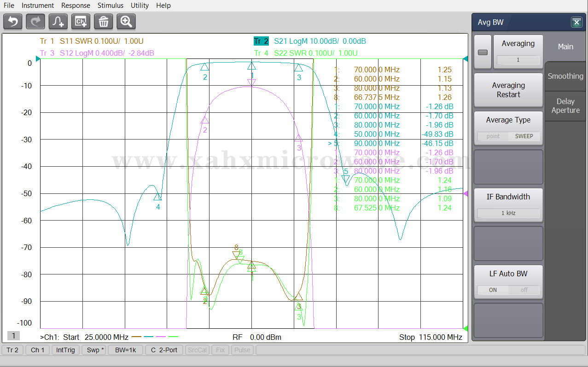The height and width of the screenshot is (367, 588).
Task: Click marker 8 readout 66.737 5 MHz
Action: coord(393,97)
